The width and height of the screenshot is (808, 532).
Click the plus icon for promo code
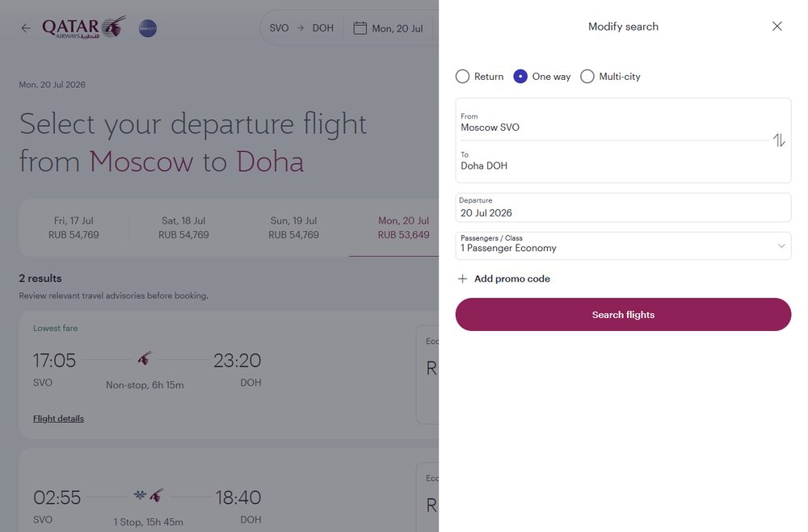click(x=462, y=279)
